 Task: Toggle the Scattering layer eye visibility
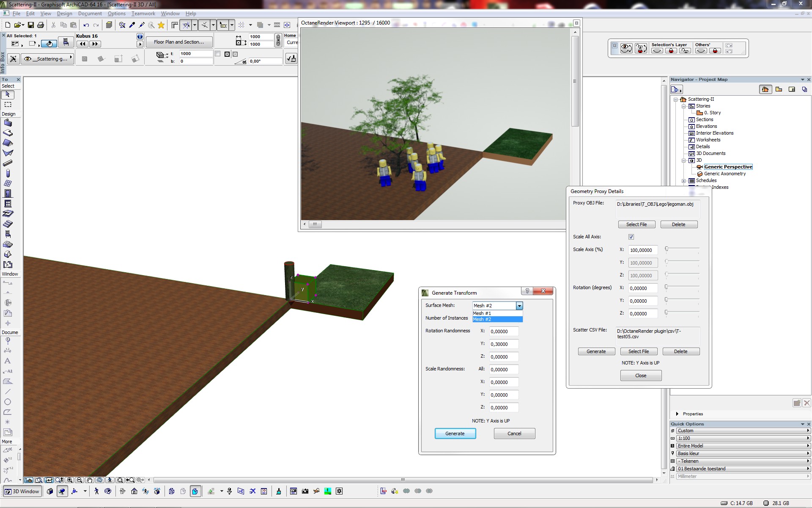tap(28, 59)
